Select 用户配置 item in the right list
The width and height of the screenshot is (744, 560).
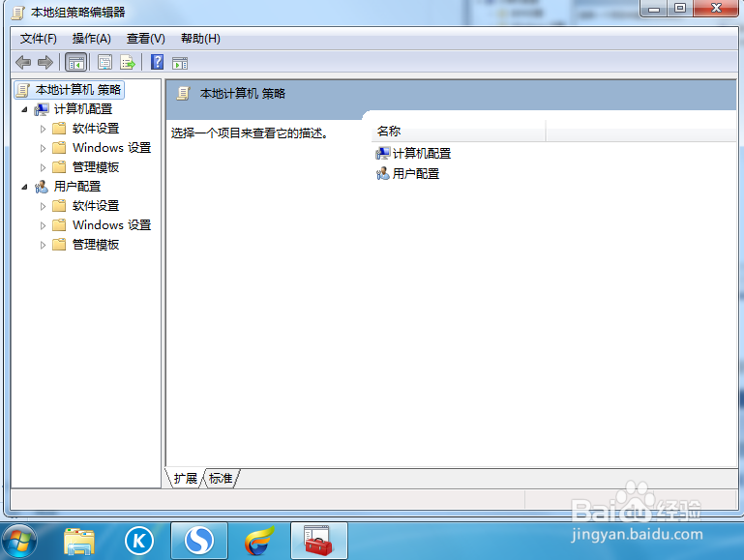(x=407, y=173)
